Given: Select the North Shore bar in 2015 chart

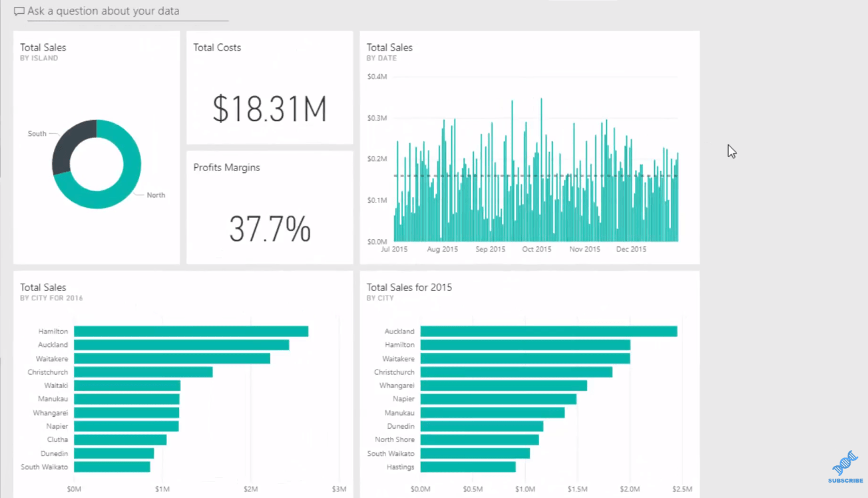Looking at the screenshot, I should [480, 439].
